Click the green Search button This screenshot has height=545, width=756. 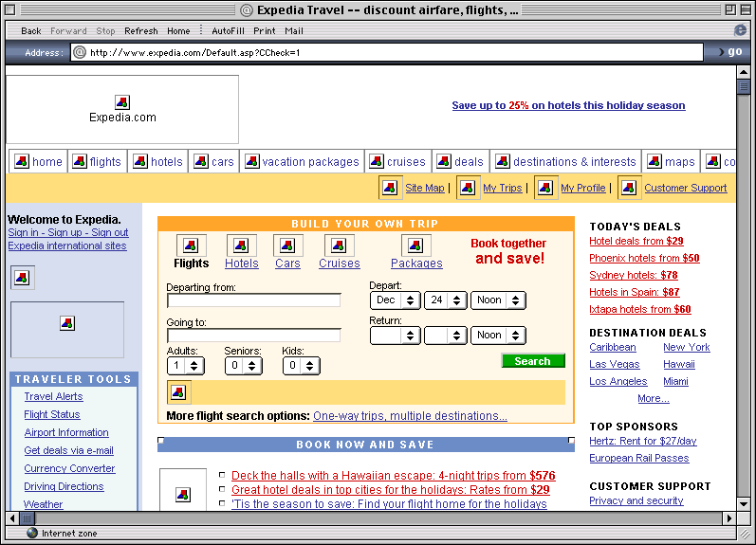[533, 361]
